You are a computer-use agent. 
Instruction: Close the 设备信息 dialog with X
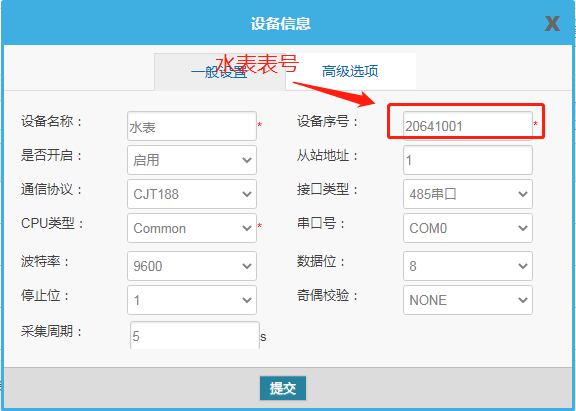[552, 24]
